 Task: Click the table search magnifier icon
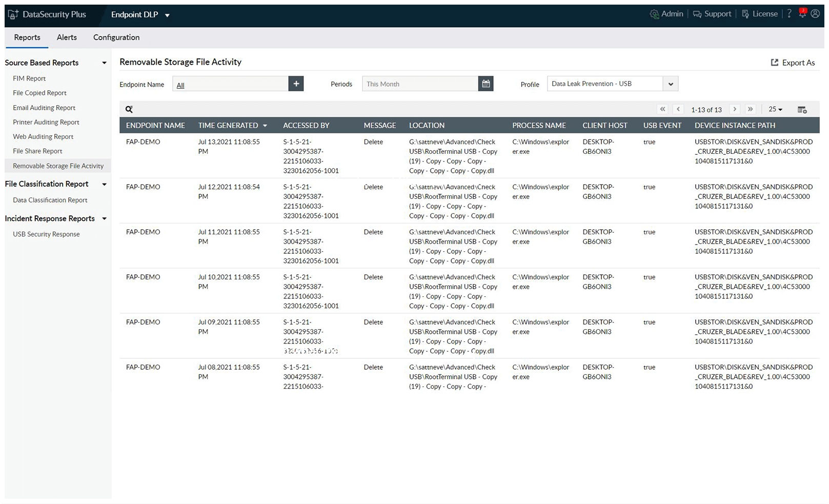pos(129,109)
